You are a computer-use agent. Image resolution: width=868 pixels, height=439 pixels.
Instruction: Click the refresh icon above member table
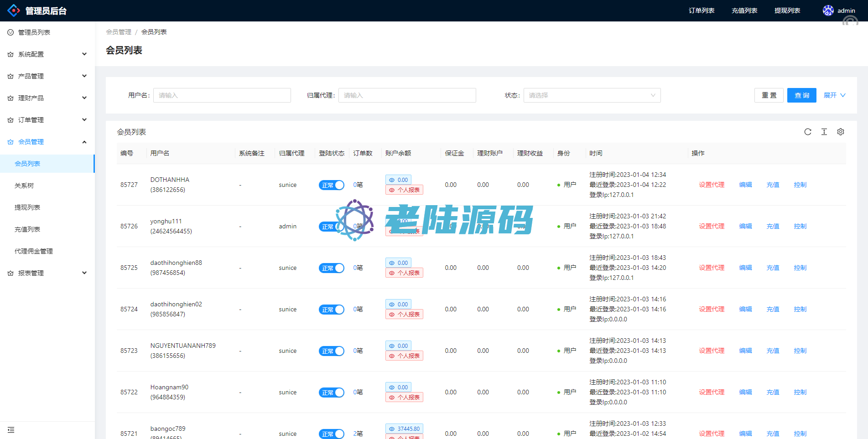tap(807, 132)
